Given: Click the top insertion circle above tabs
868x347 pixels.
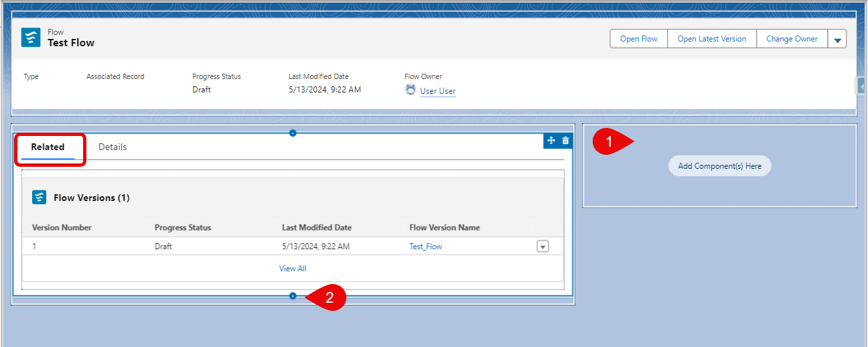Looking at the screenshot, I should click(x=293, y=133).
